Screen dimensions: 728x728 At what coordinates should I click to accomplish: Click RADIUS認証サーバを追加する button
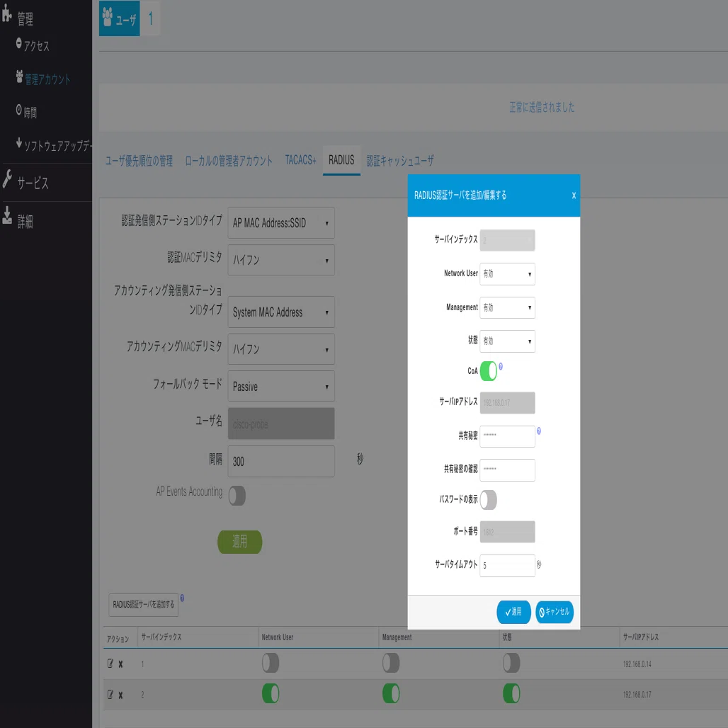click(144, 605)
